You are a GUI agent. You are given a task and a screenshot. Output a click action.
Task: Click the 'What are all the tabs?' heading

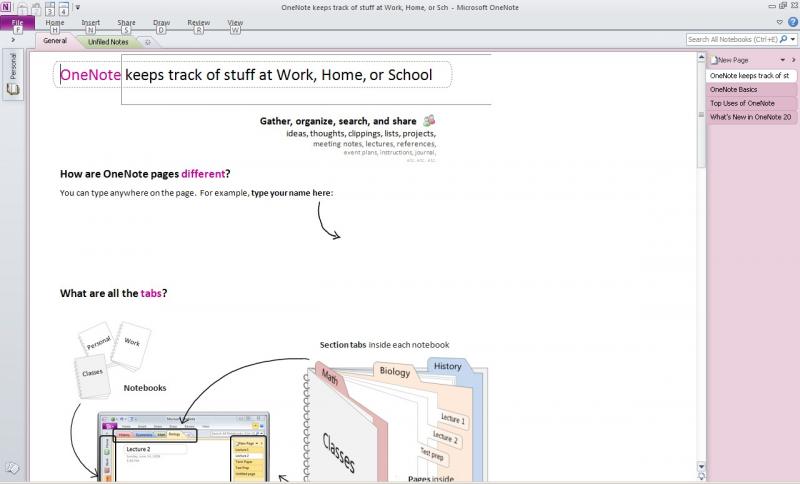[x=113, y=293]
